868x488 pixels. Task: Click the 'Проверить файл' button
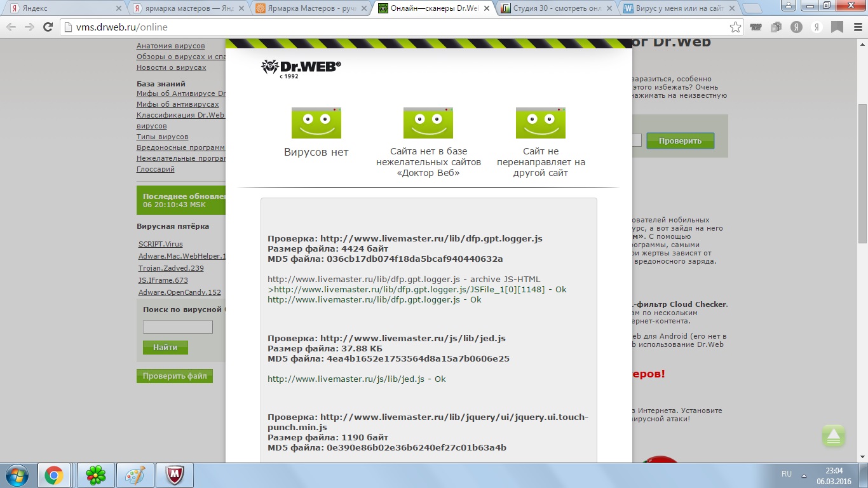click(175, 376)
